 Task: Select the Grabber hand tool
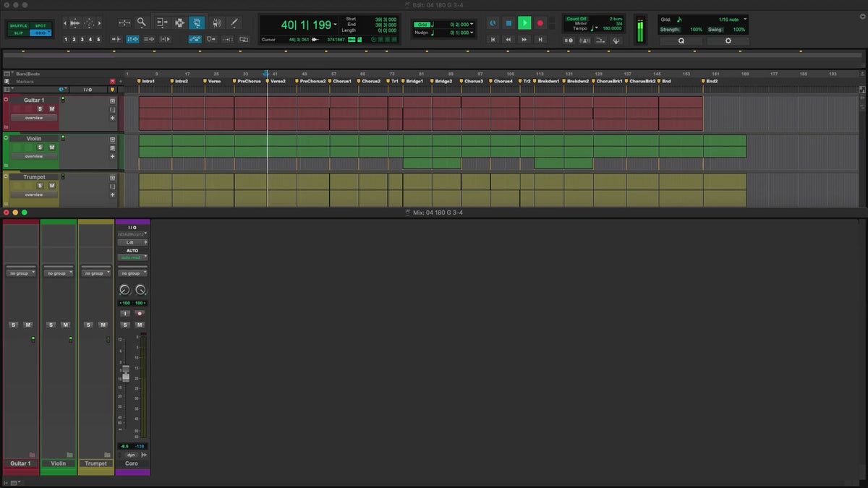click(x=196, y=22)
